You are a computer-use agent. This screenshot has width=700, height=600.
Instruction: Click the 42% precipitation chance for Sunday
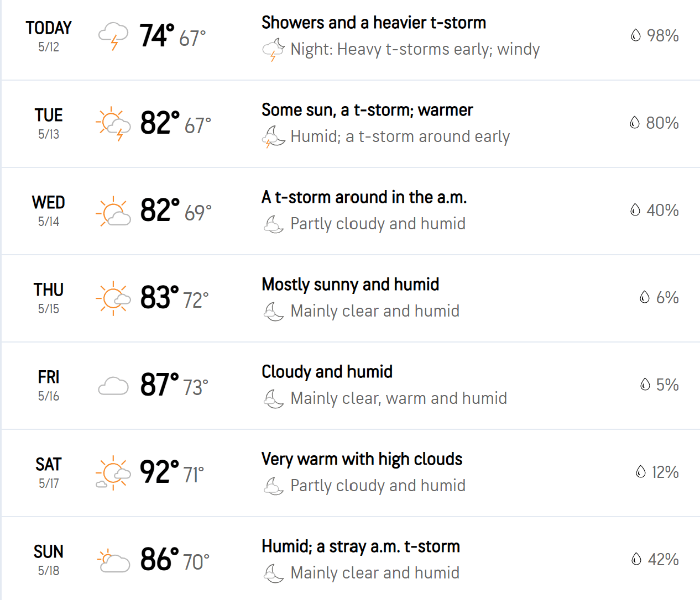[663, 559]
